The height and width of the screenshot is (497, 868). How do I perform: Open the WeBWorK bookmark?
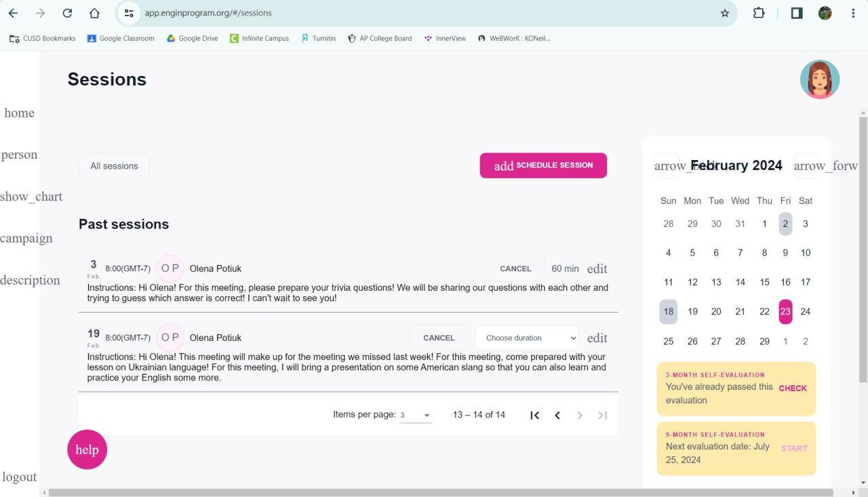point(514,38)
